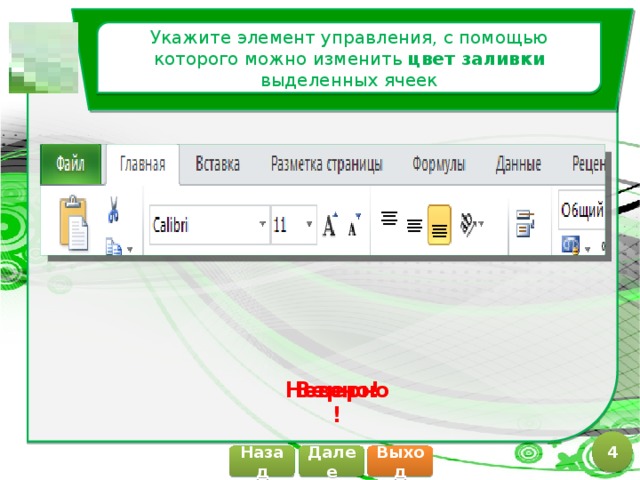640x480 pixels.
Task: Click the text orientation icon
Action: click(x=468, y=224)
